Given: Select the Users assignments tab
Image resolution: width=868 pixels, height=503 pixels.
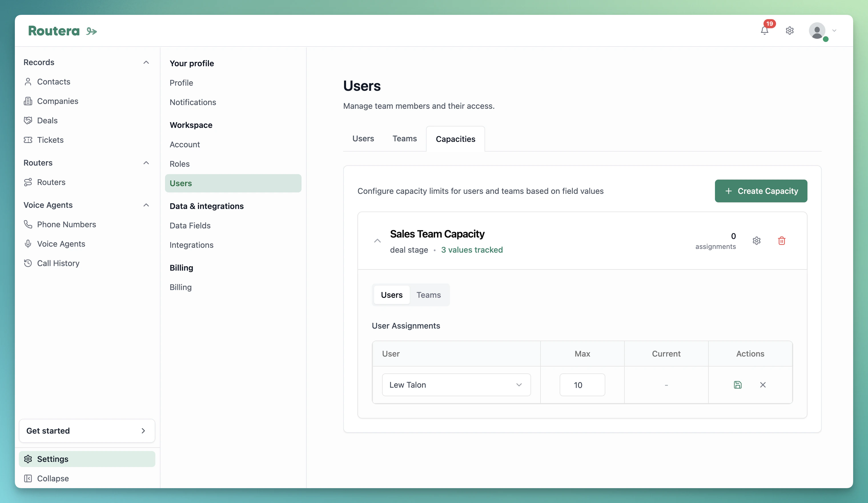Looking at the screenshot, I should click(x=392, y=295).
